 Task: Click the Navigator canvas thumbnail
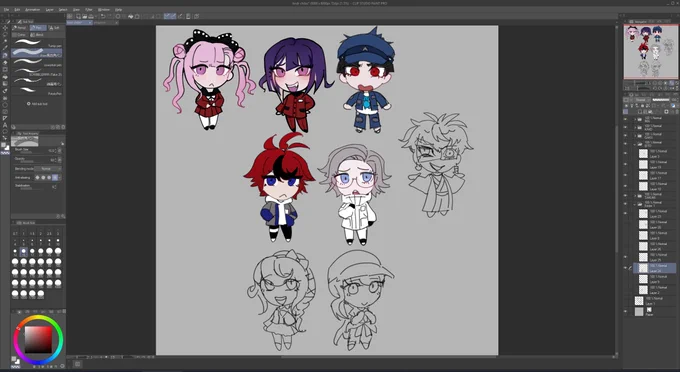pyautogui.click(x=651, y=52)
